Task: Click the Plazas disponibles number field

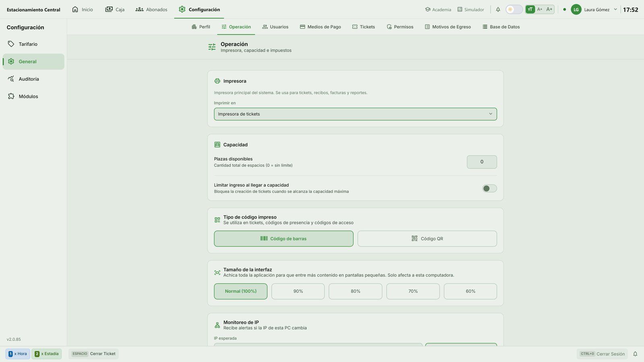Action: (x=482, y=162)
